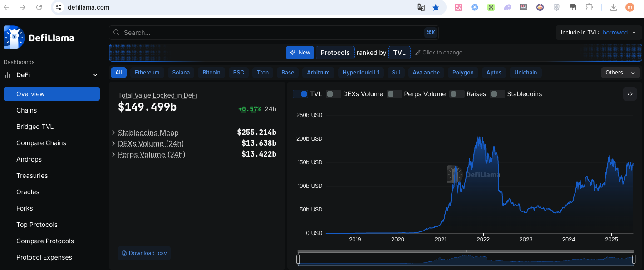Image resolution: width=644 pixels, height=270 pixels.
Task: Enable Perps Volume on the chart
Action: pos(394,94)
